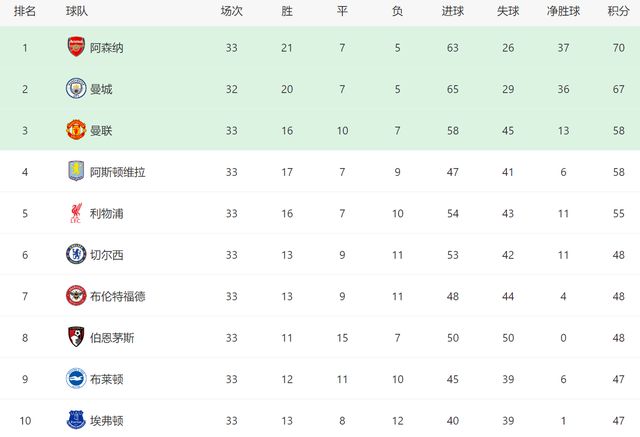Click the Everton crest icon
Screen dimensions: 640x437
[76, 420]
